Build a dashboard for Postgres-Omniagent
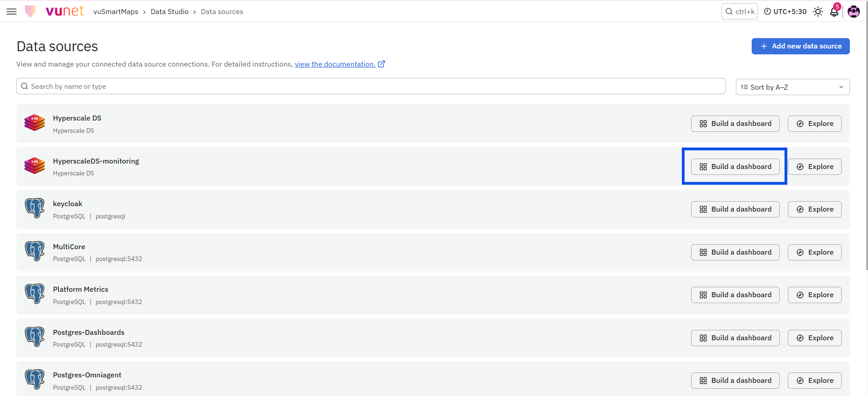The image size is (868, 396). click(735, 381)
